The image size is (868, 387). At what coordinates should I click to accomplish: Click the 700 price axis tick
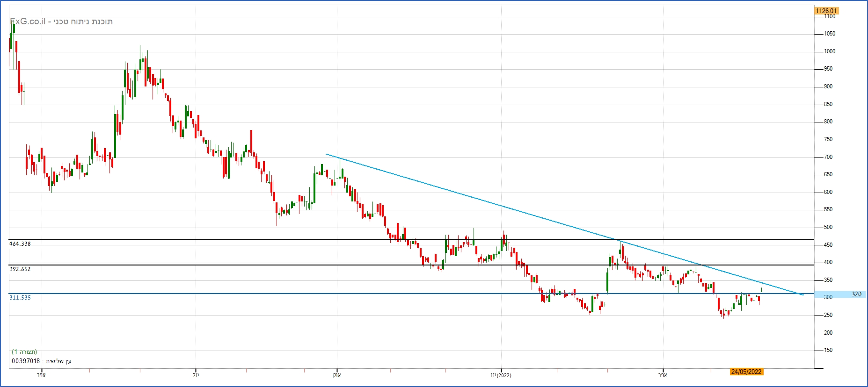828,157
